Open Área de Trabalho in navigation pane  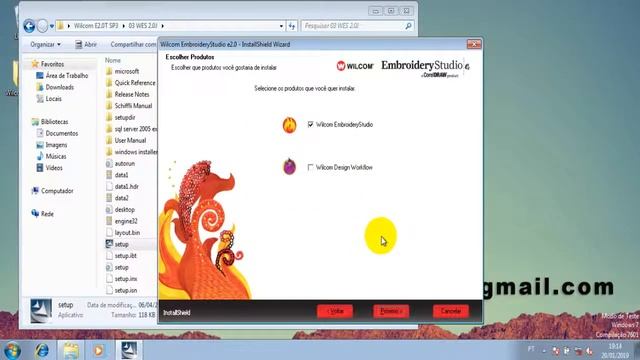coord(67,76)
